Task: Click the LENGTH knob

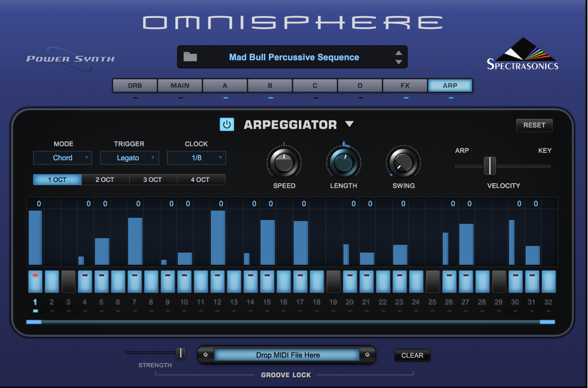Action: 344,162
